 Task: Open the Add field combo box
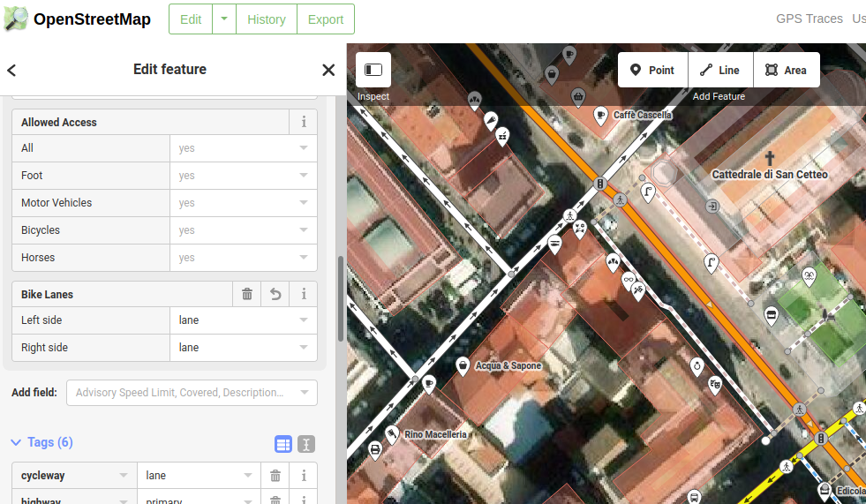[x=192, y=393]
